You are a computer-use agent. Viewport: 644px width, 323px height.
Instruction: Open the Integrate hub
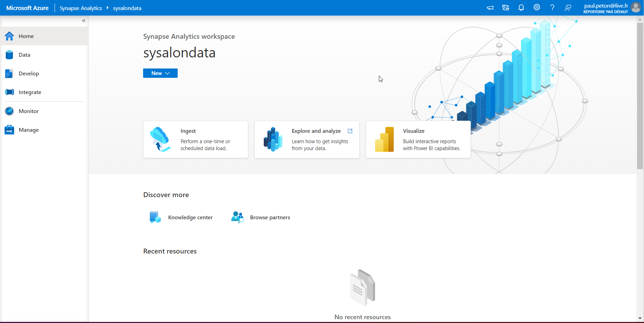pos(30,92)
